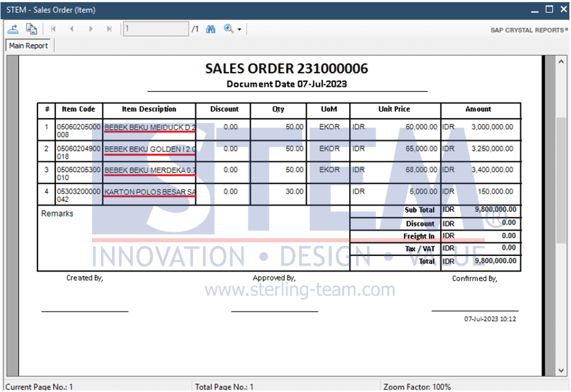Open find text with the binoculars icon

[x=210, y=28]
